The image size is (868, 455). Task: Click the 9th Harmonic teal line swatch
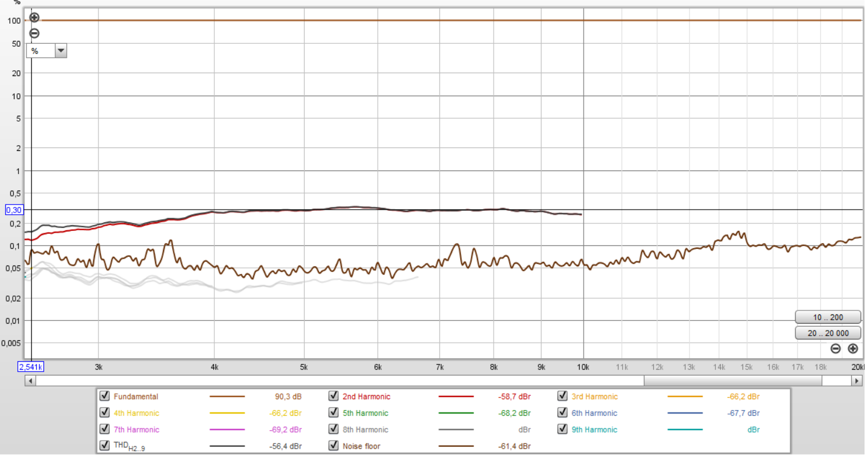pos(685,430)
